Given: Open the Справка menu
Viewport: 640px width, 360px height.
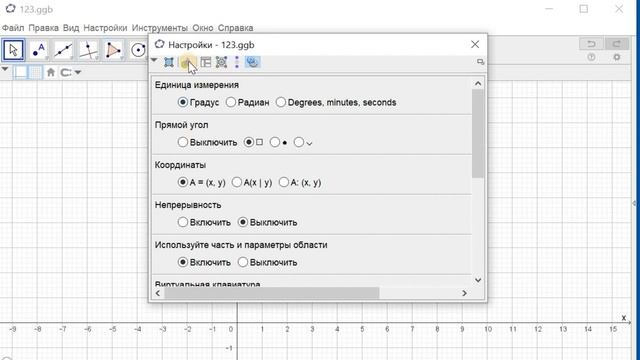Looking at the screenshot, I should click(x=236, y=28).
